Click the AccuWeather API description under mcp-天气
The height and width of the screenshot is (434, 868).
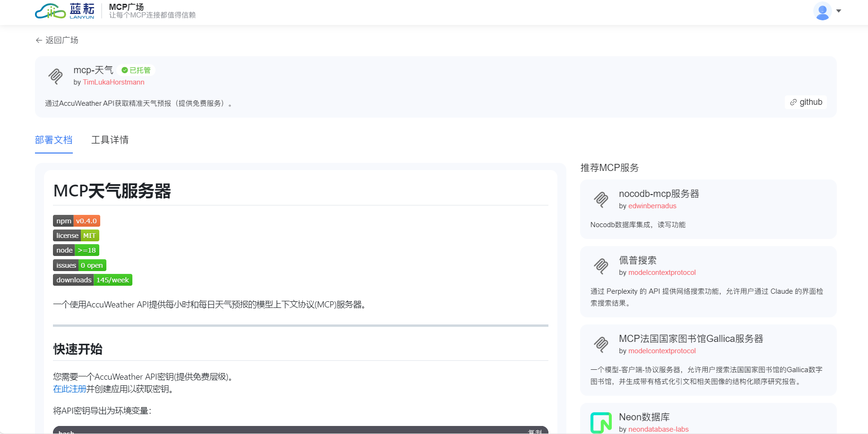pyautogui.click(x=139, y=103)
